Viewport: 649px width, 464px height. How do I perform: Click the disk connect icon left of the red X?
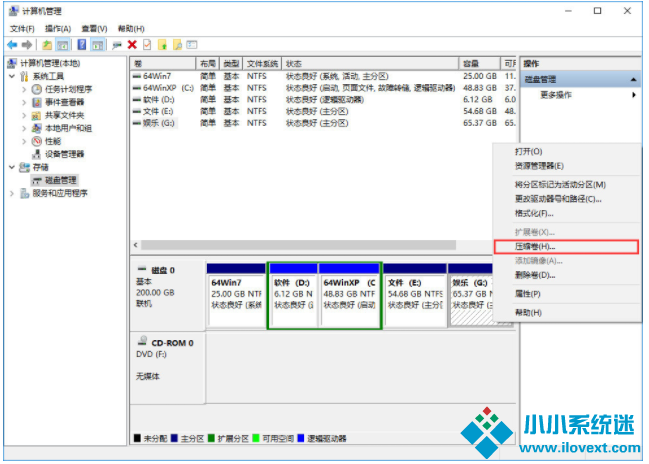click(117, 45)
